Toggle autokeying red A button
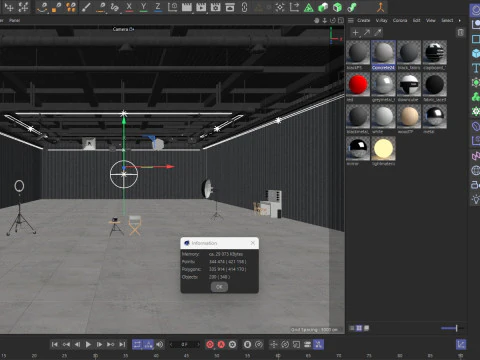 coord(221,344)
